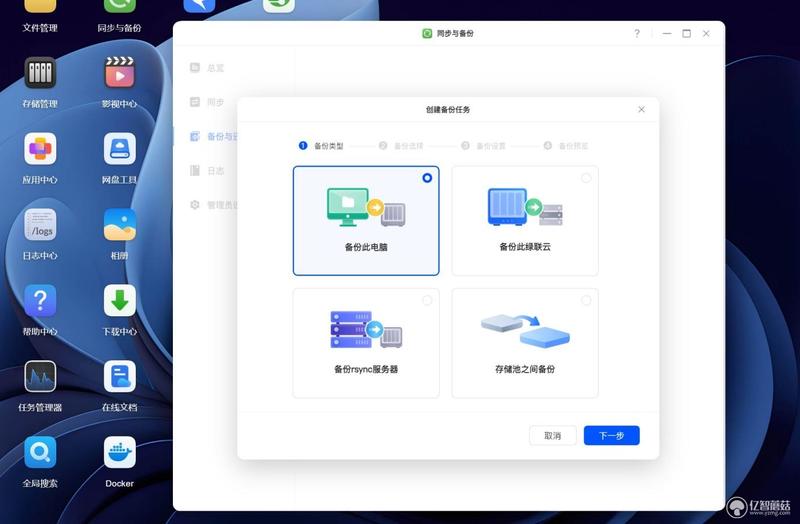Image resolution: width=800 pixels, height=524 pixels.
Task: Open the 同步与备份 desktop icon
Action: tap(119, 6)
